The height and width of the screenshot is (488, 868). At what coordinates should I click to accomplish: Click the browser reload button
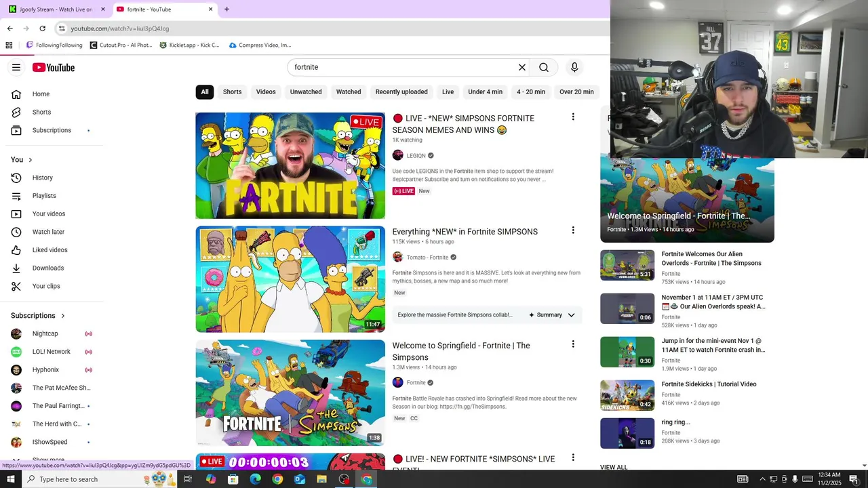click(43, 28)
